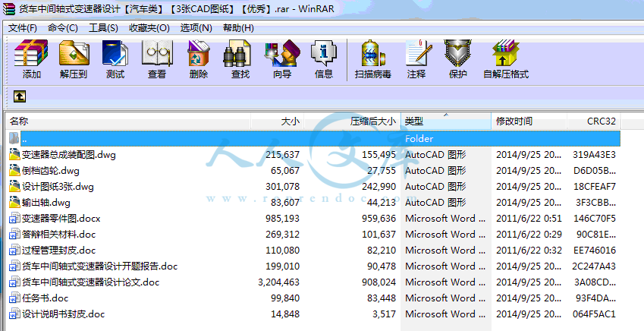Screen dimensions: 644x331
Task: Sort by the 类型 column header
Action: click(x=445, y=121)
